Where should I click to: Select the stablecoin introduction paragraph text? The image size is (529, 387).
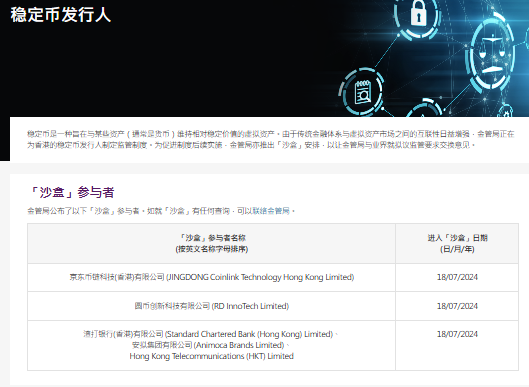click(271, 139)
